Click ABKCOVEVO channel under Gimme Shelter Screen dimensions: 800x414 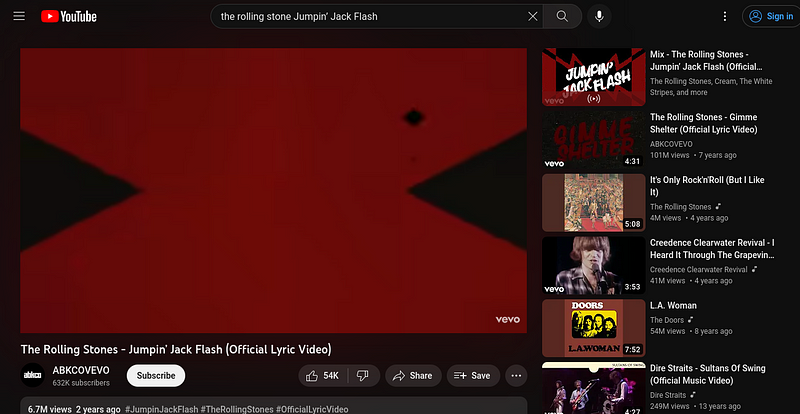(671, 144)
